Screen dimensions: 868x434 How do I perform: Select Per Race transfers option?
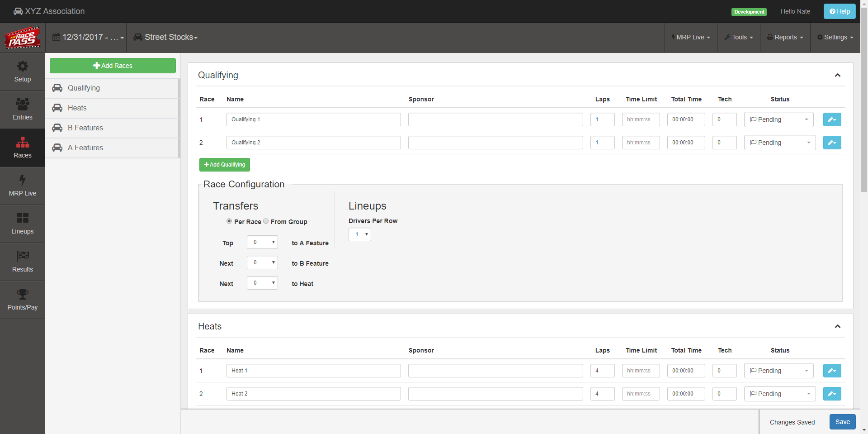(229, 221)
